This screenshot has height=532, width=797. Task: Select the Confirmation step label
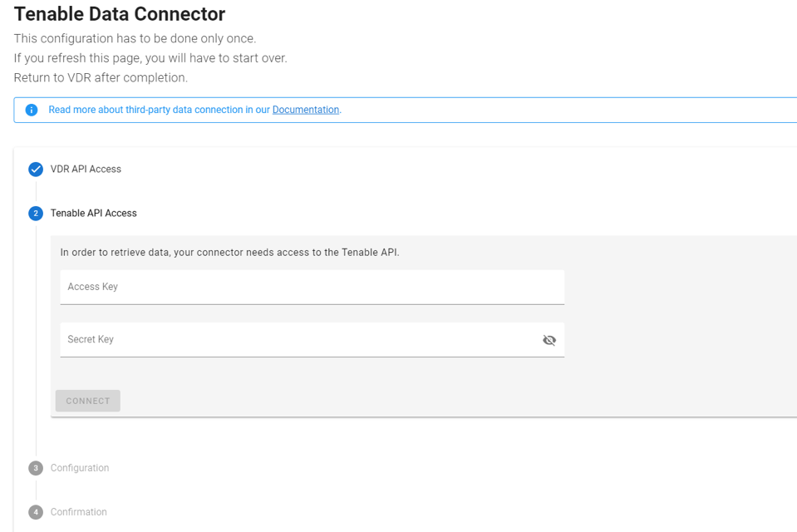point(79,512)
